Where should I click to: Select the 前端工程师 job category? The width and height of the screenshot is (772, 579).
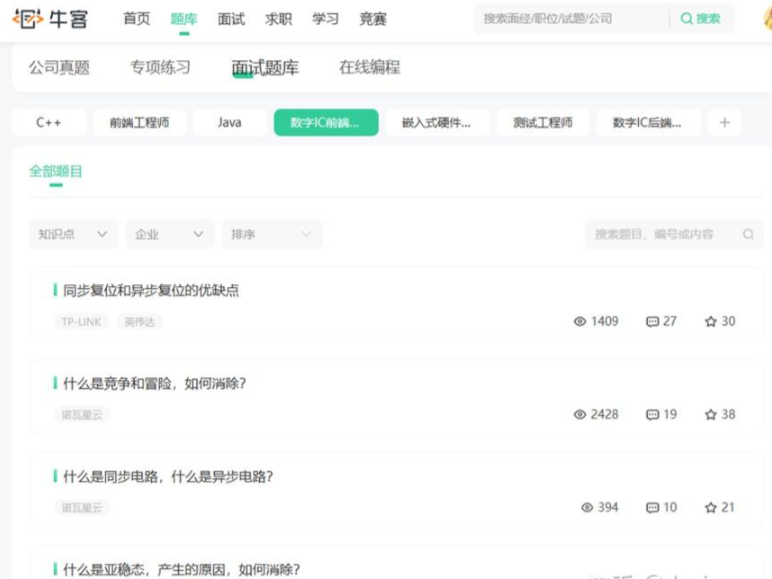tap(139, 123)
